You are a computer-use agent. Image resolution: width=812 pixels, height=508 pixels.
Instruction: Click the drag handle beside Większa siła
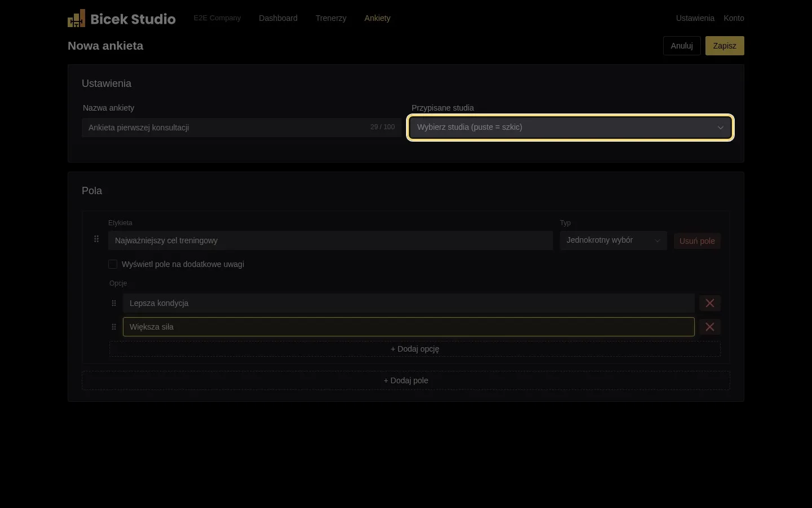click(114, 327)
